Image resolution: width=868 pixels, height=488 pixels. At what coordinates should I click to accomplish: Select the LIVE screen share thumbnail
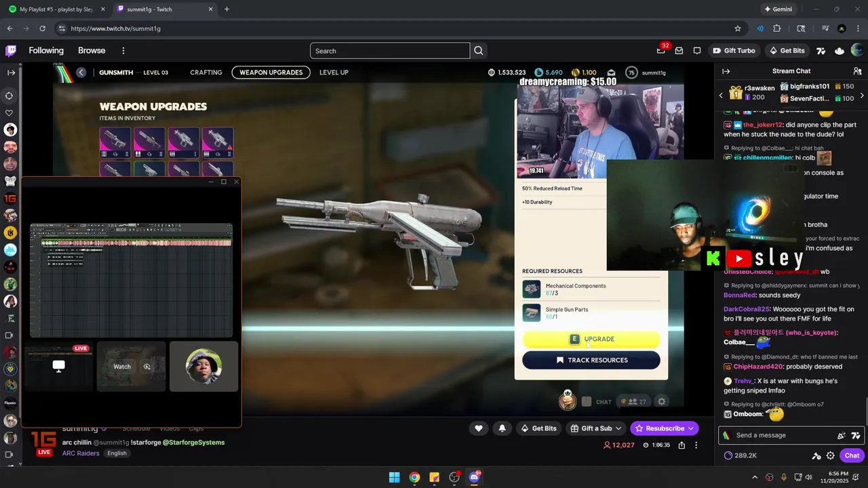58,367
